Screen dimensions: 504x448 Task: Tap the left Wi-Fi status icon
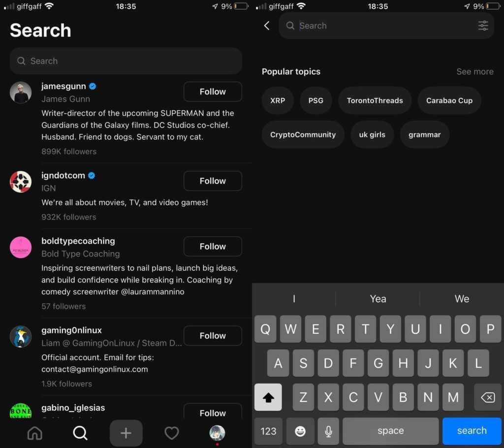click(x=49, y=6)
